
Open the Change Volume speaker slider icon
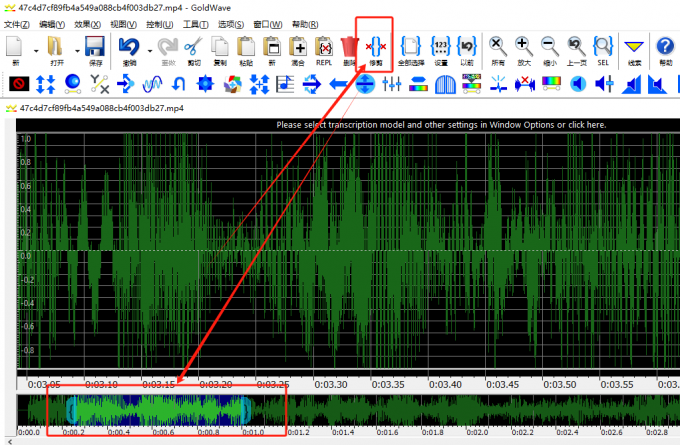tap(605, 84)
